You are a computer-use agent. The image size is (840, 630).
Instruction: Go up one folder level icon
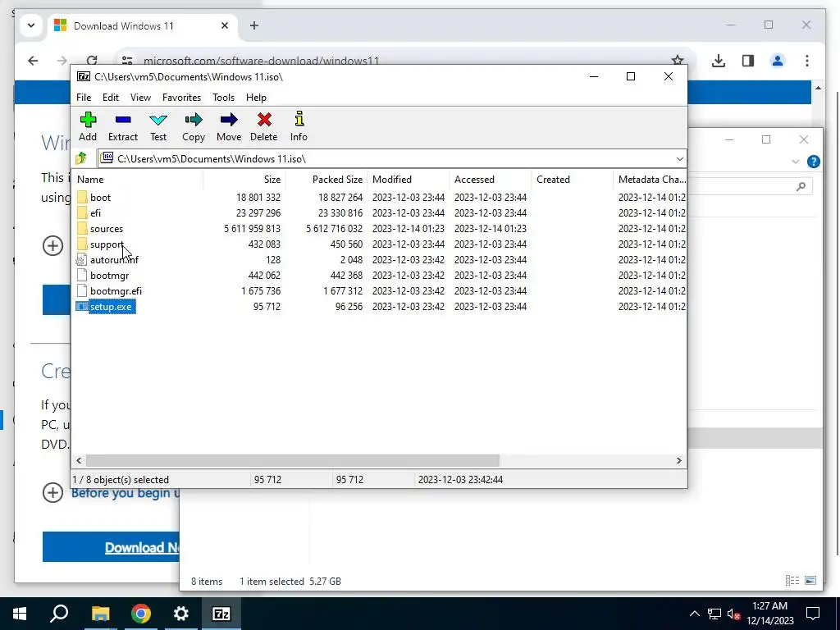tap(81, 158)
